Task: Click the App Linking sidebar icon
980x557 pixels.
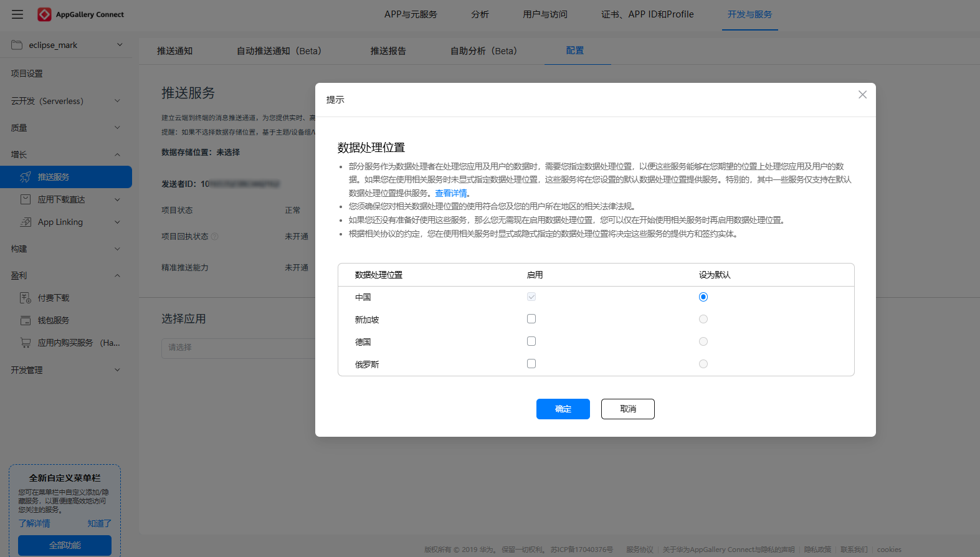Action: 26,222
